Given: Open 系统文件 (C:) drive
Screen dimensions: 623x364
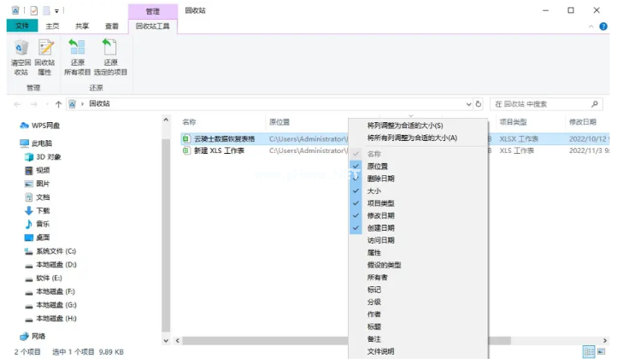Looking at the screenshot, I should [50, 251].
